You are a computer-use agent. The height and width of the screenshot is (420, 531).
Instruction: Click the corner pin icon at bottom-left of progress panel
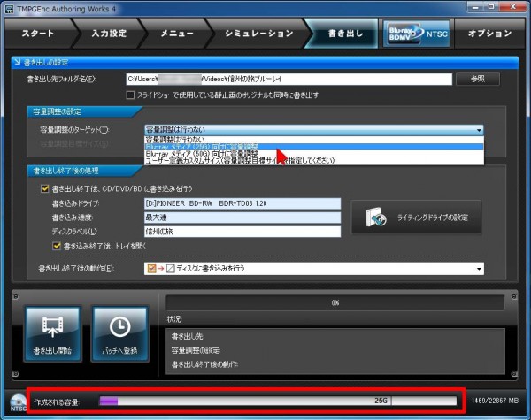15,374
